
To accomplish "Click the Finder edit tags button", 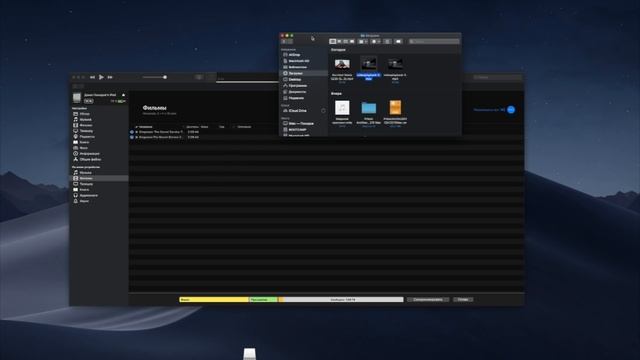I will coord(398,41).
